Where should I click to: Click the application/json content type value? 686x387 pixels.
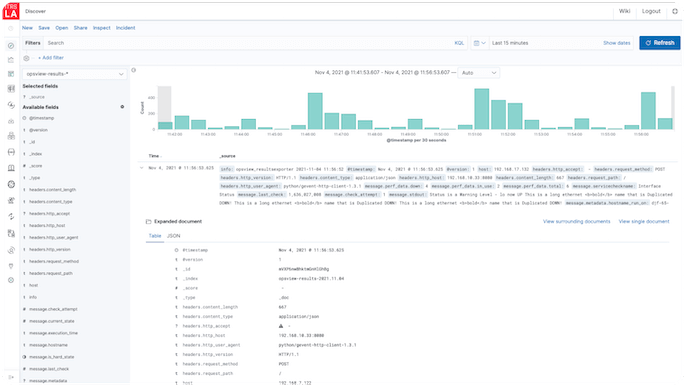click(299, 317)
